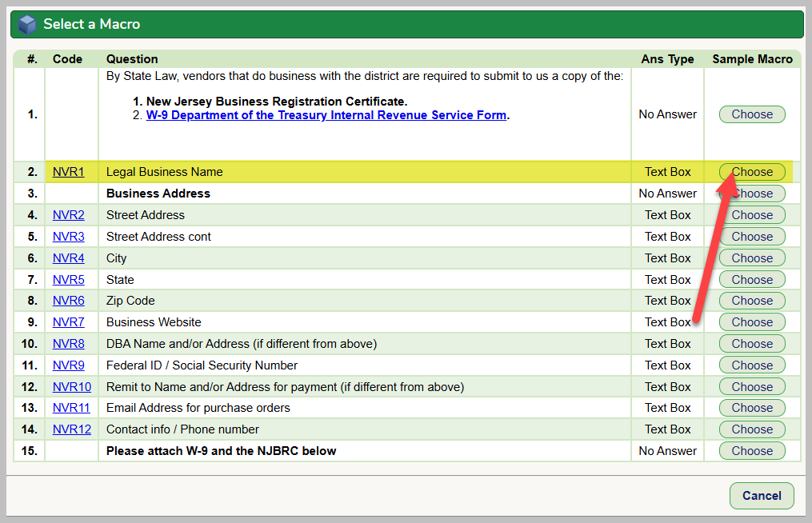The width and height of the screenshot is (812, 523).
Task: Choose macro for Street Address cont row
Action: pos(752,237)
